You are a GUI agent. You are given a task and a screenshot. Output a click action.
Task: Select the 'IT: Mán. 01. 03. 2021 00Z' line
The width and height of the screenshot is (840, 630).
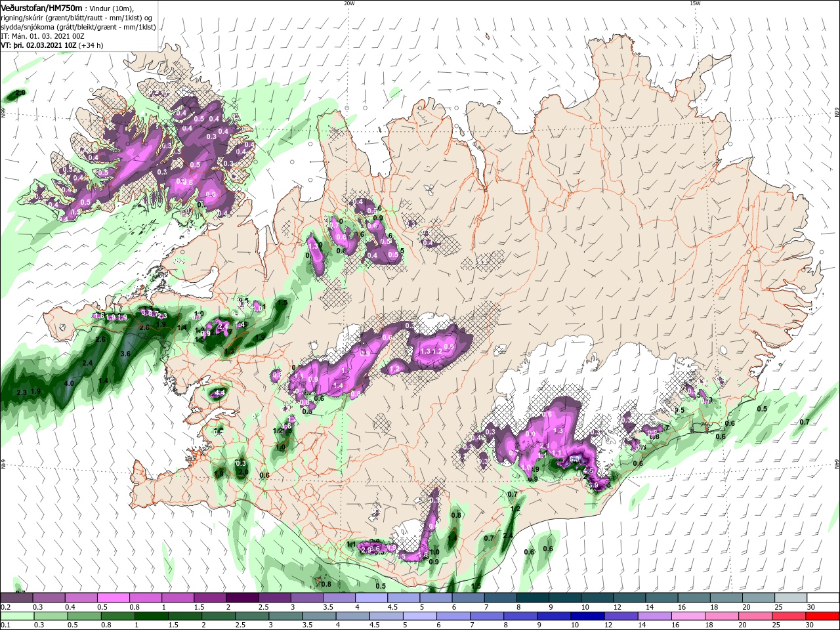(x=42, y=36)
